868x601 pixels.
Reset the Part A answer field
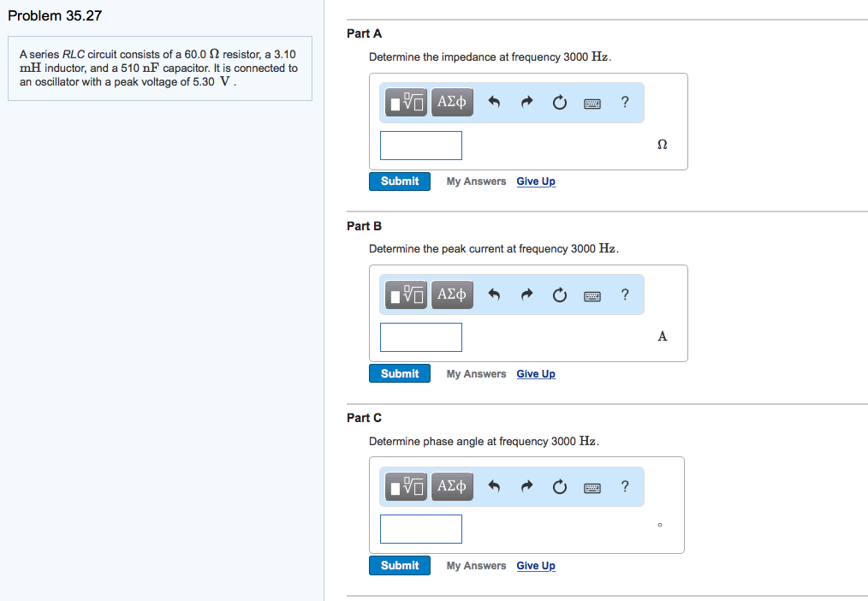[x=559, y=103]
